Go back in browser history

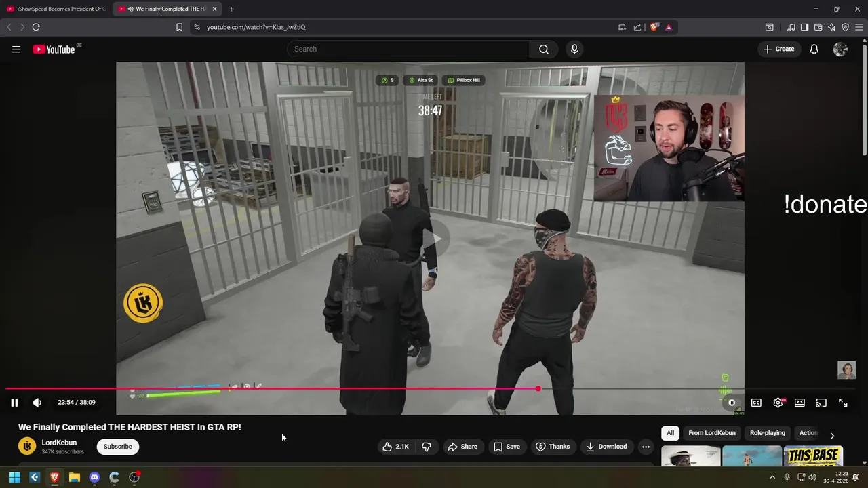pyautogui.click(x=9, y=27)
